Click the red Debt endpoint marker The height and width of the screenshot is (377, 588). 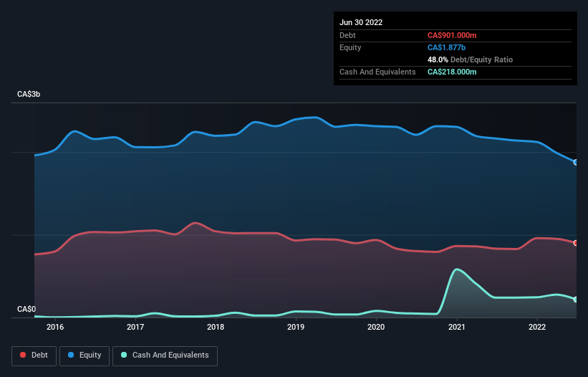click(x=576, y=243)
